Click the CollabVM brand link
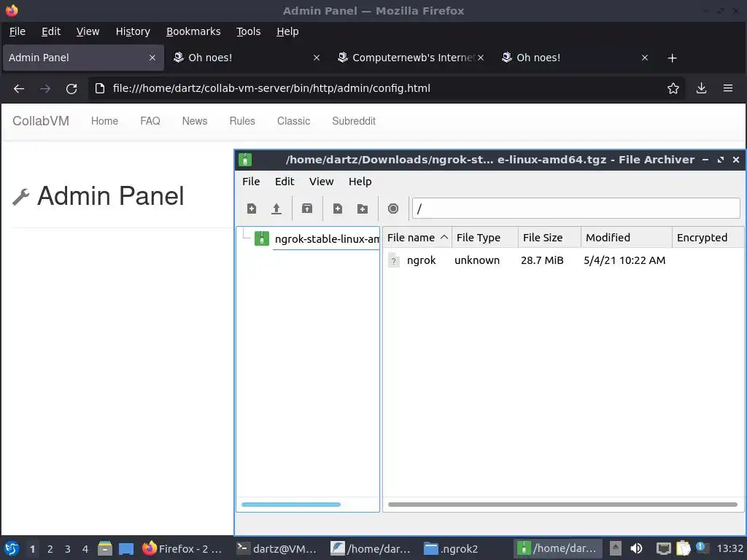This screenshot has height=560, width=747. 41,121
